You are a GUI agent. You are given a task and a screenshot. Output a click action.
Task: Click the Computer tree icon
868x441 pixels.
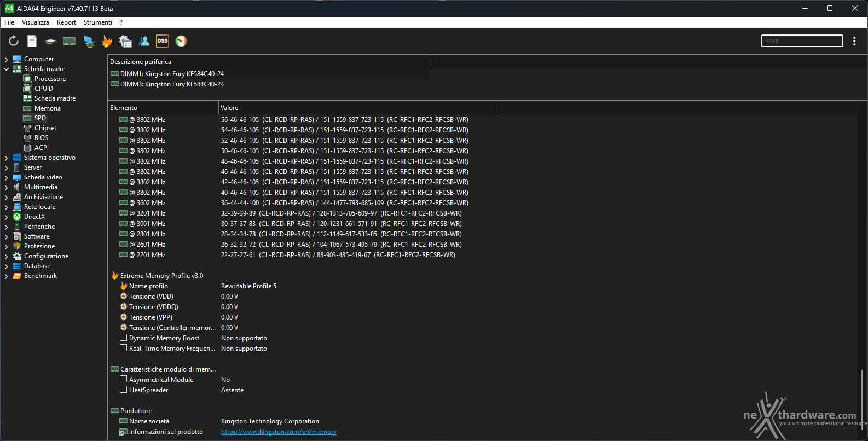point(17,59)
